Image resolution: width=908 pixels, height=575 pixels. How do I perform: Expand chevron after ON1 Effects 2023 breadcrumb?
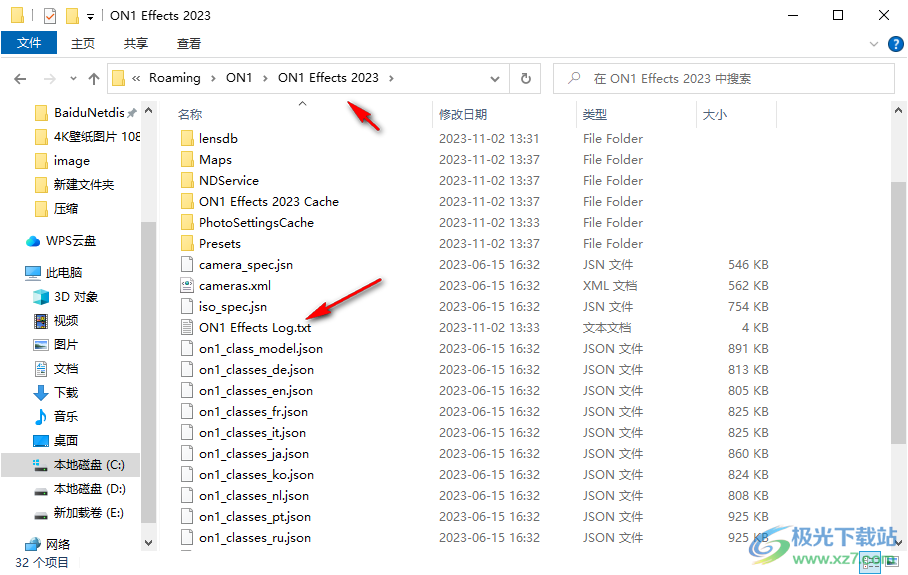click(391, 78)
